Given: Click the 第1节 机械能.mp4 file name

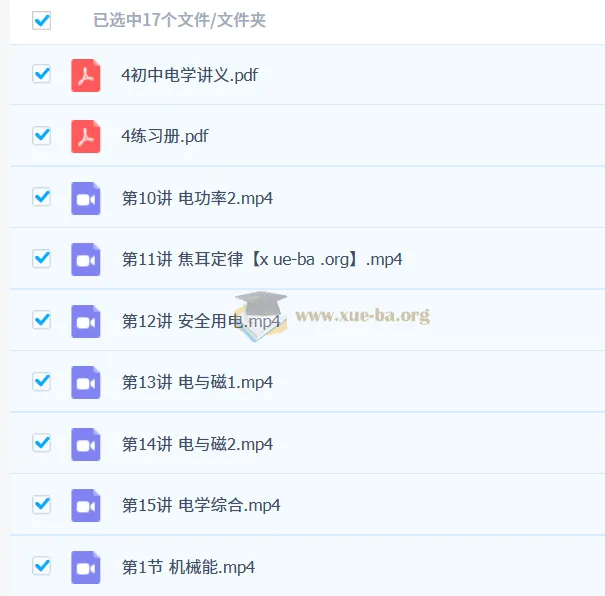Looking at the screenshot, I should pos(188,567).
